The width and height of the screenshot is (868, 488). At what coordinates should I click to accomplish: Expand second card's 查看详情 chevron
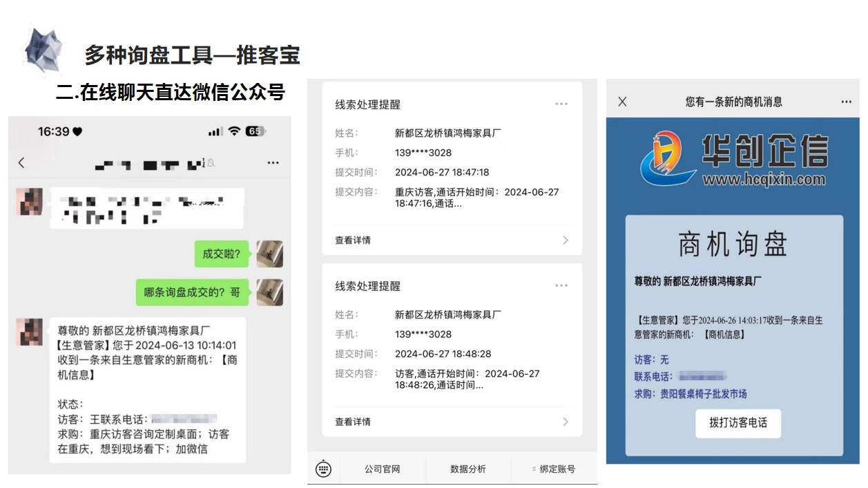tap(566, 422)
